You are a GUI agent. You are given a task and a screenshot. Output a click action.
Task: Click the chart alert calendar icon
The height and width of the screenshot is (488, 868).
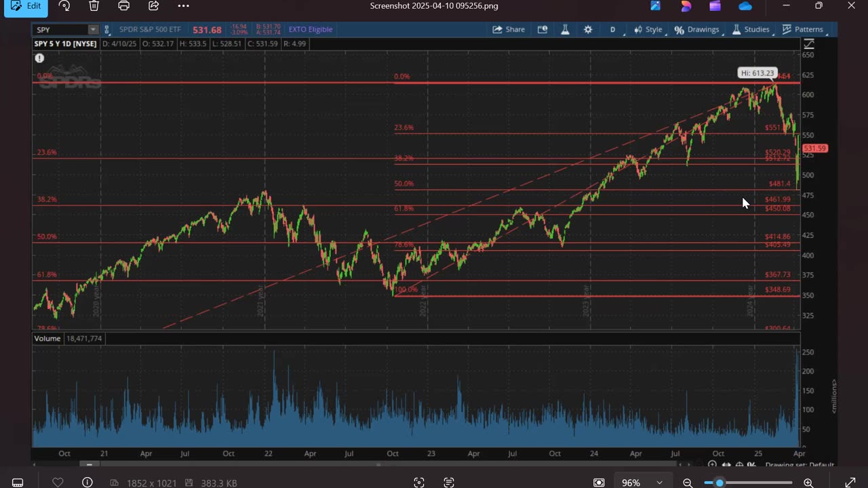(542, 30)
